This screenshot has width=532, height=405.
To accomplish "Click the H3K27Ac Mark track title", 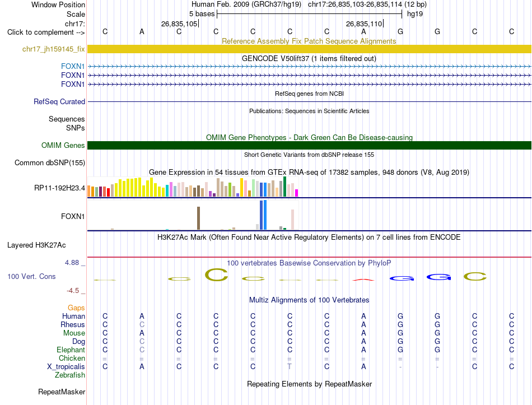I will 309,238.
